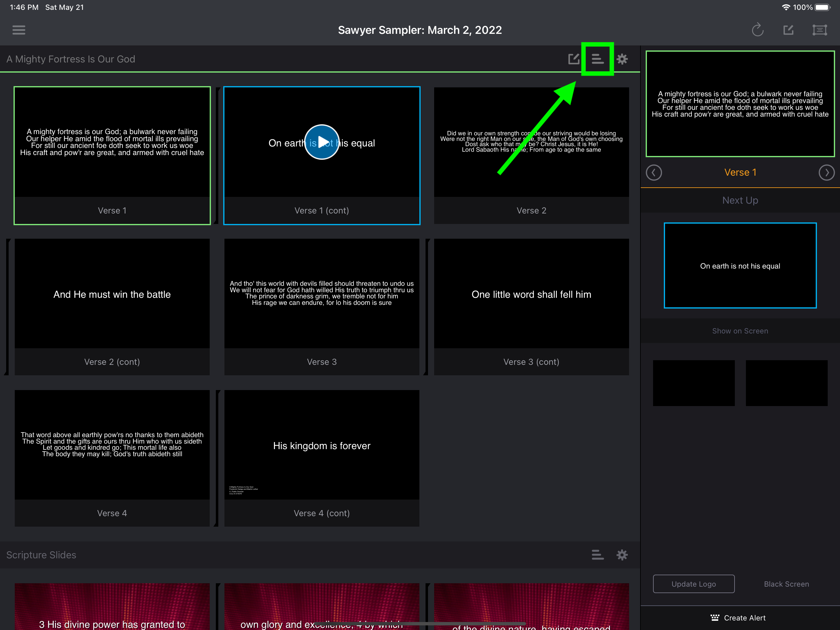840x630 pixels.
Task: Select scripture slide 'of the divine nature'
Action: [531, 606]
